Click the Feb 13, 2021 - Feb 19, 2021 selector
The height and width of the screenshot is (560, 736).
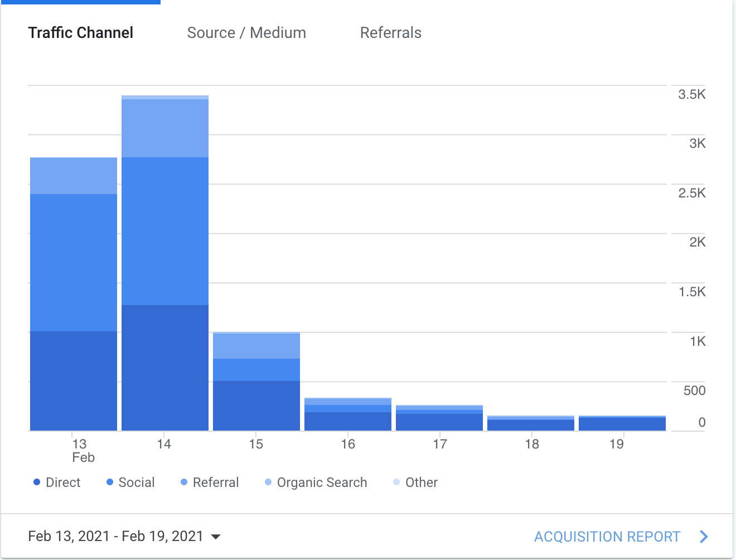[115, 536]
